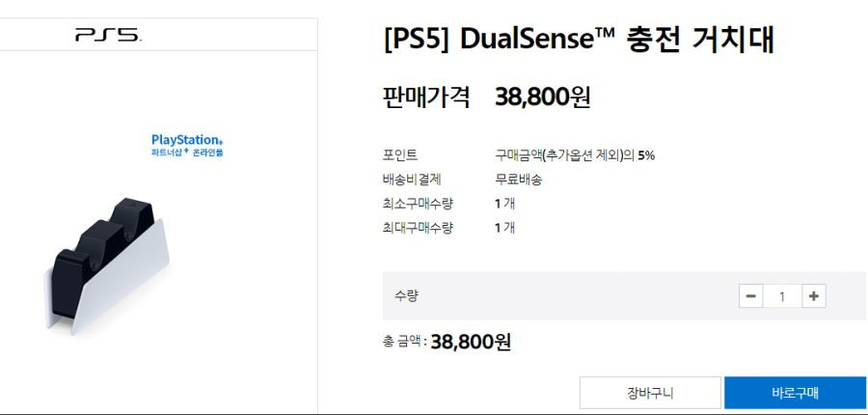
Task: Click the quantity input field
Action: 782,296
